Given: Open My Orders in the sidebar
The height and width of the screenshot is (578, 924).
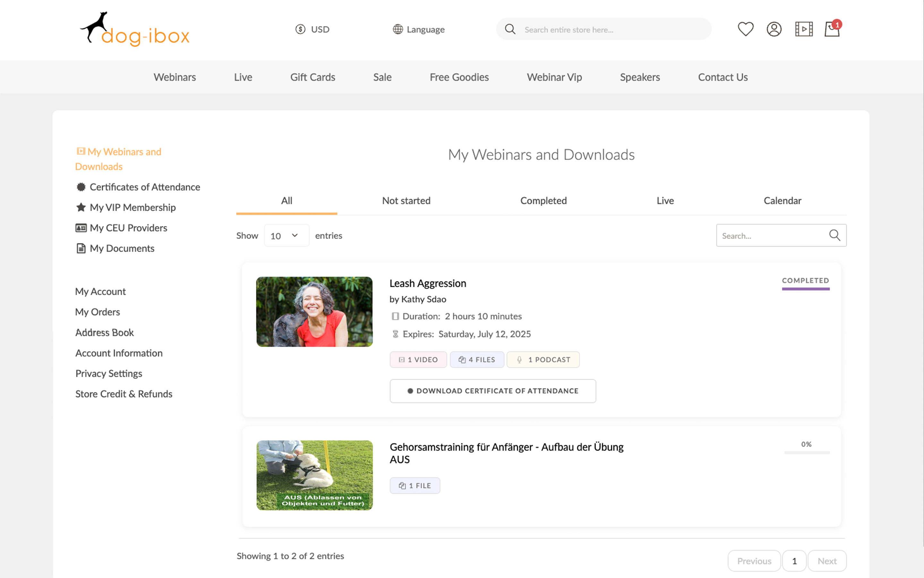Looking at the screenshot, I should 97,312.
